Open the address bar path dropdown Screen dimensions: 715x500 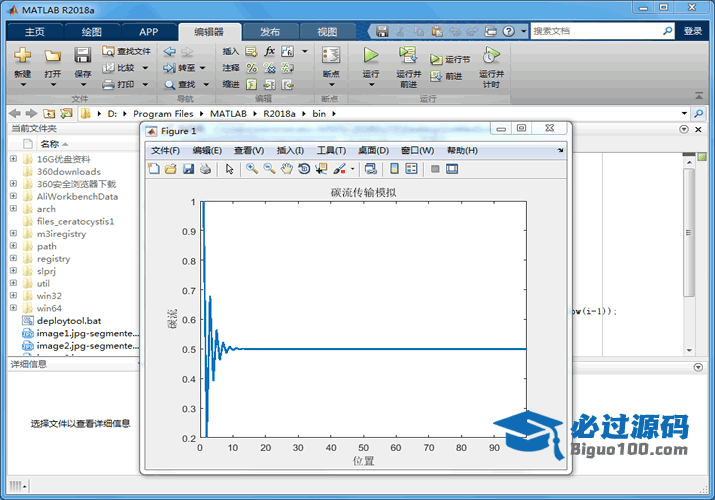click(684, 113)
